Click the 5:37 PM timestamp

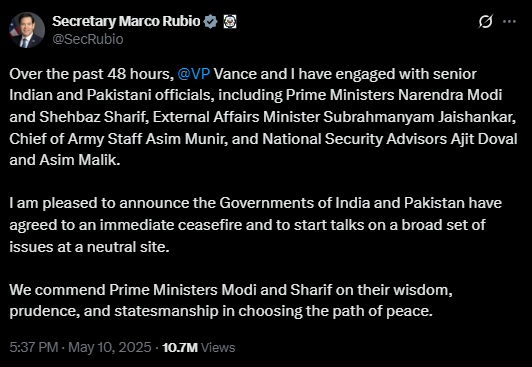[x=34, y=347]
